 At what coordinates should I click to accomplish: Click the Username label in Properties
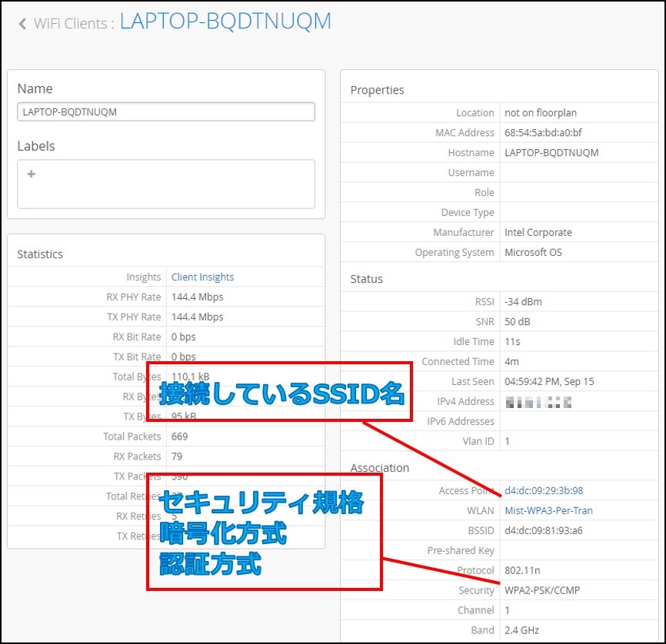click(471, 173)
